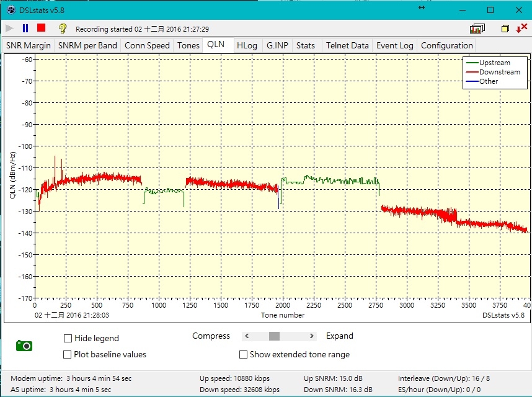Click the chart timestamp 21:28:03 below the graph
Screen dimensions: 532x397
(x=71, y=315)
